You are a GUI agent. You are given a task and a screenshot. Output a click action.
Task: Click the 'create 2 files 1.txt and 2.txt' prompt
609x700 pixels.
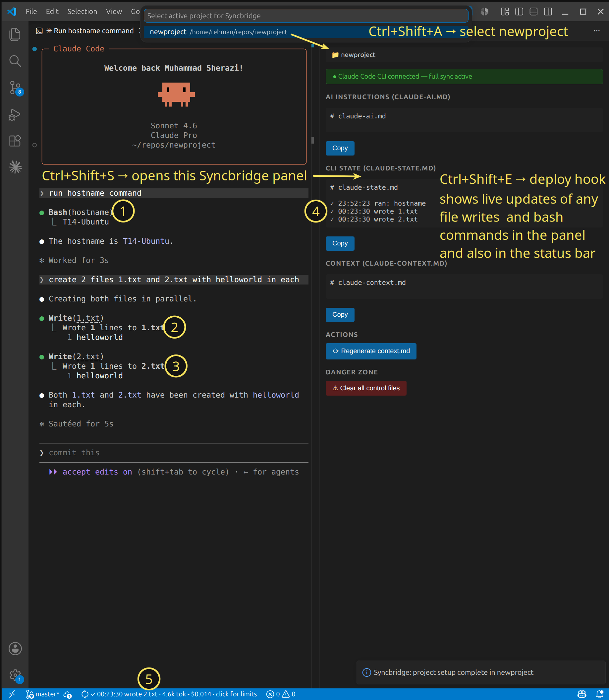(174, 280)
